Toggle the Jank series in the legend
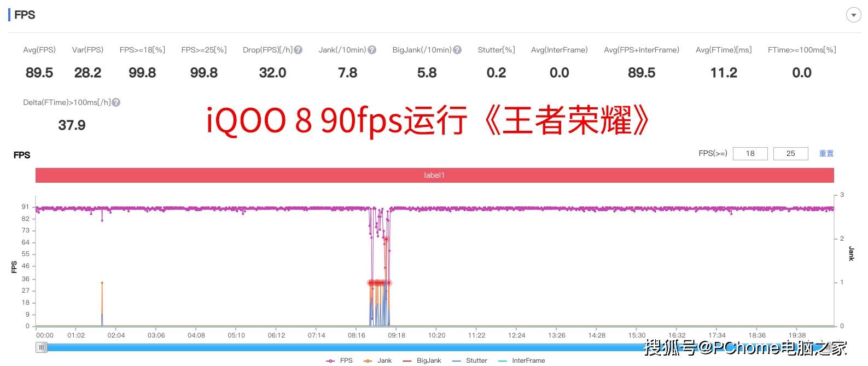The height and width of the screenshot is (366, 868). (378, 361)
